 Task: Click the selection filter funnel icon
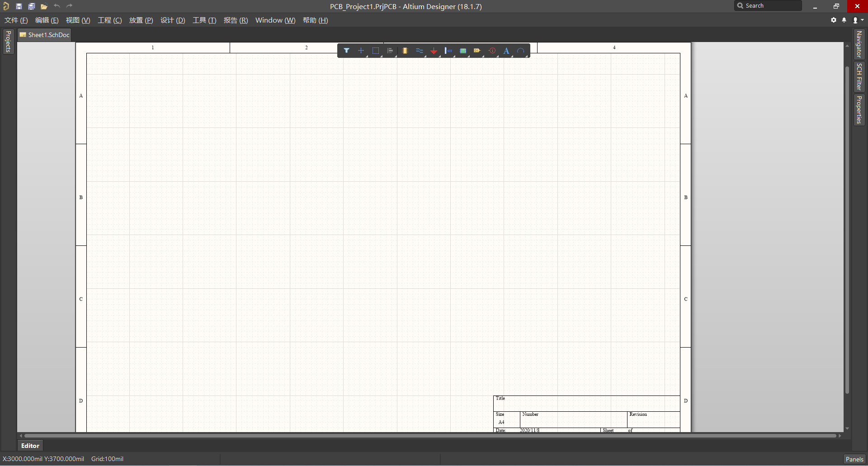click(x=346, y=51)
